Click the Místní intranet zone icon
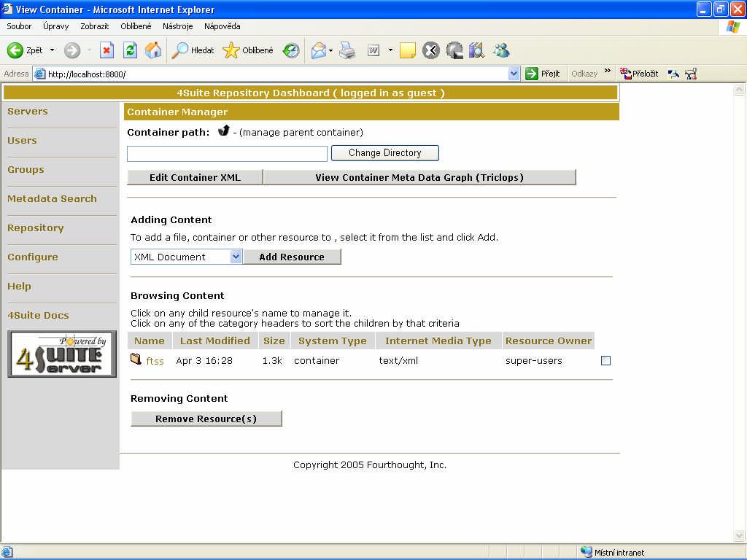 point(587,552)
